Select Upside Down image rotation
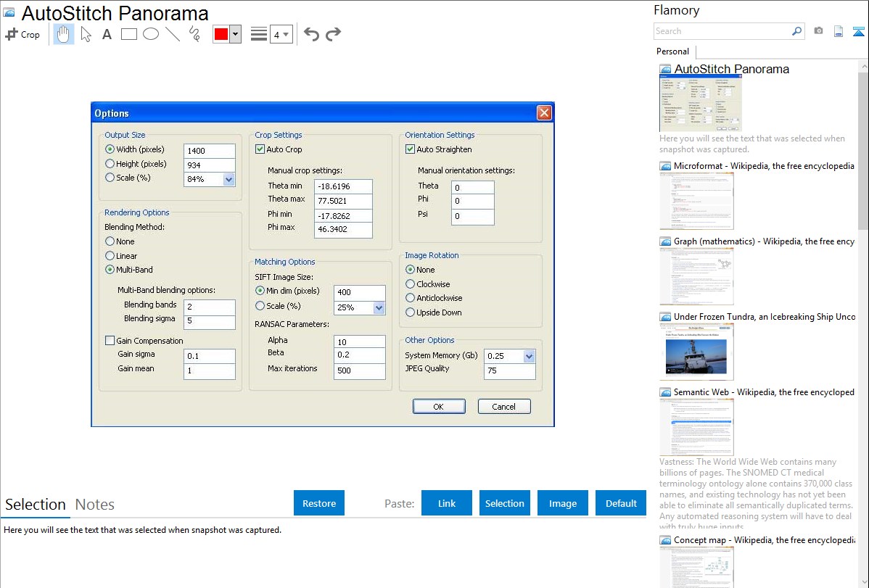Viewport: 869px width, 588px height. pos(410,312)
